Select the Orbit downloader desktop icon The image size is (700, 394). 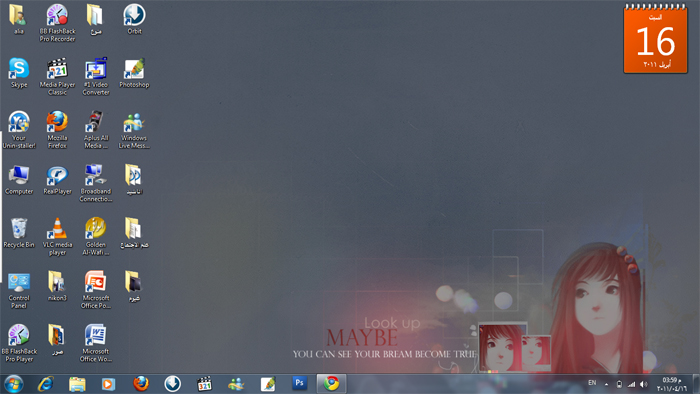click(134, 19)
